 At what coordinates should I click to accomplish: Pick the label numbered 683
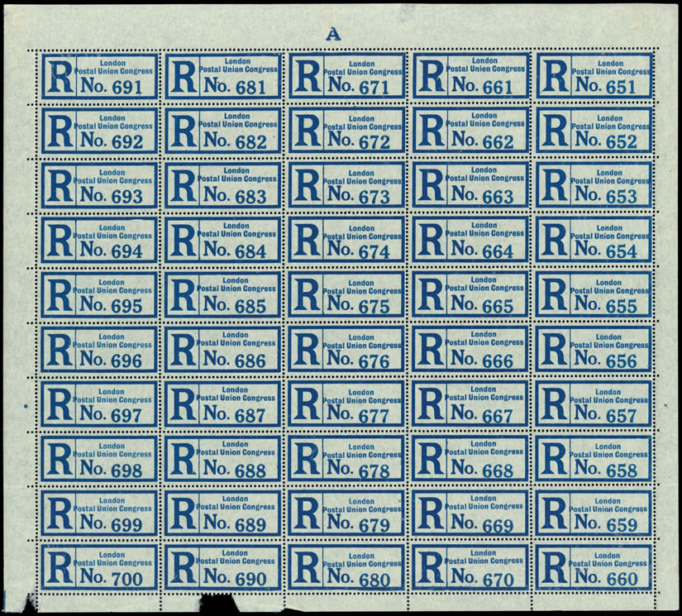(x=223, y=186)
